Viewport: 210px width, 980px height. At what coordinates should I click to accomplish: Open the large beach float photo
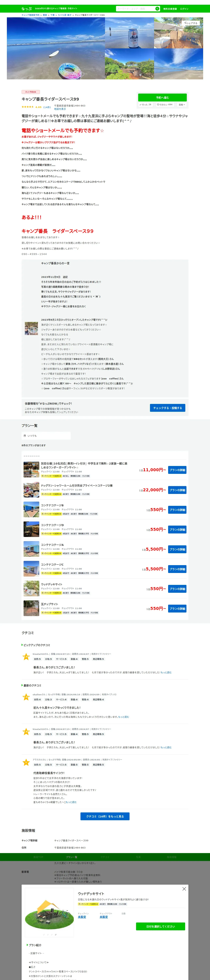pos(56,48)
